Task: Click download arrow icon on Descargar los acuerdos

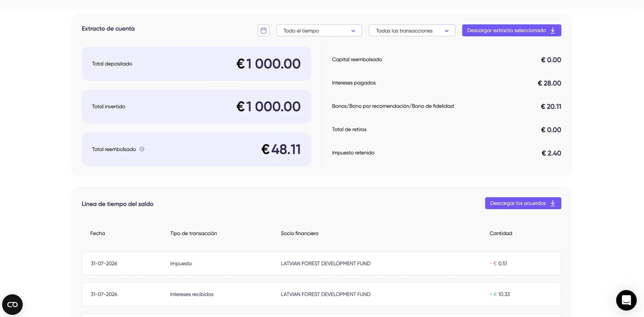Action: pos(553,203)
